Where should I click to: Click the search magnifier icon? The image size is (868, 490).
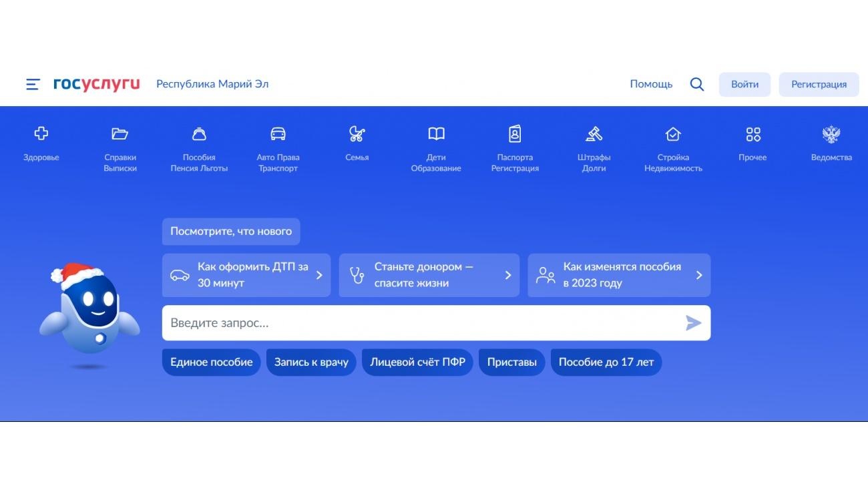(696, 84)
